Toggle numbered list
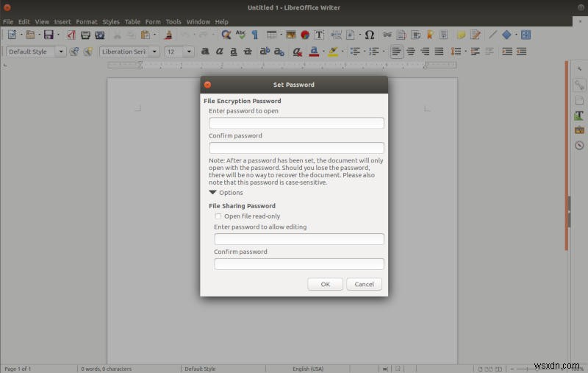The width and height of the screenshot is (588, 373). click(x=374, y=51)
